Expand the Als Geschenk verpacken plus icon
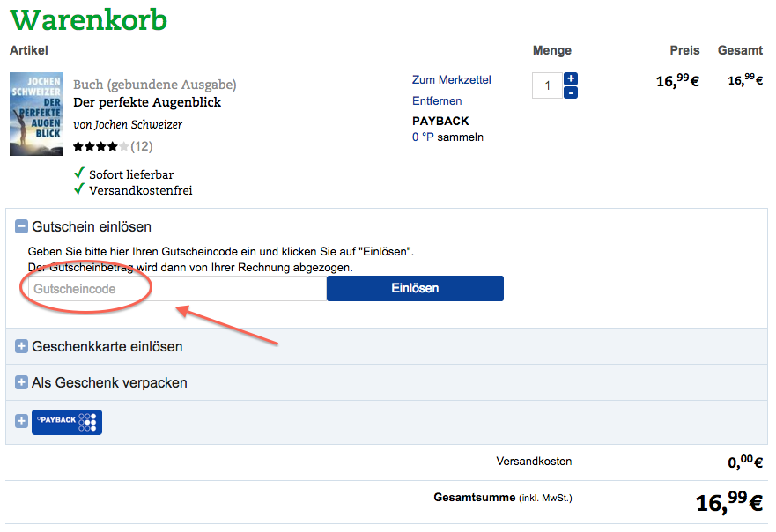Image resolution: width=776 pixels, height=532 pixels. click(21, 383)
